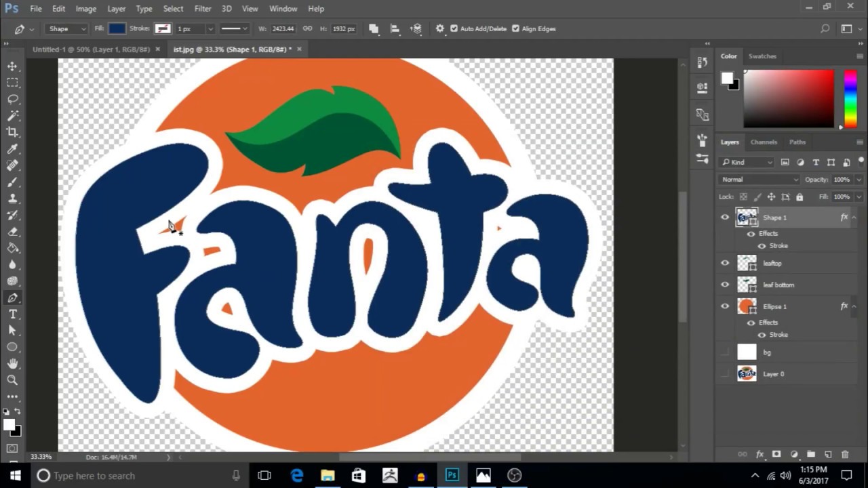868x488 pixels.
Task: Click Windows taskbar search box
Action: [139, 475]
